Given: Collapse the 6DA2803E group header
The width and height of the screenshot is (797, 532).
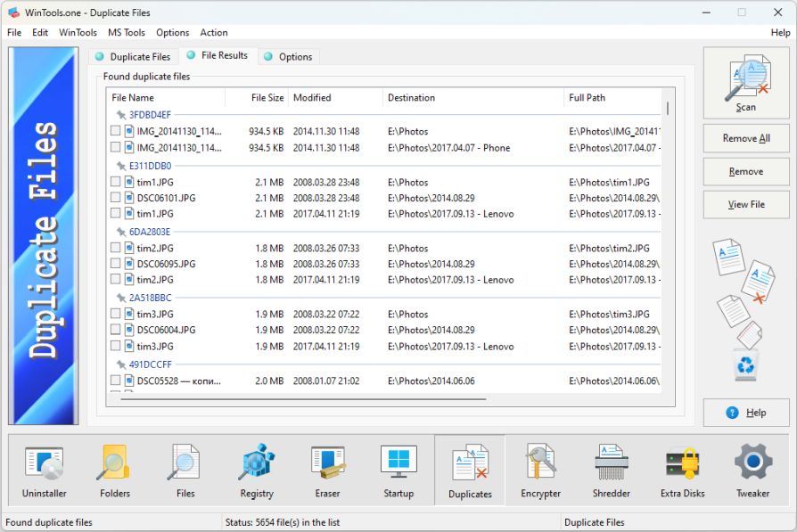Looking at the screenshot, I should (x=150, y=232).
